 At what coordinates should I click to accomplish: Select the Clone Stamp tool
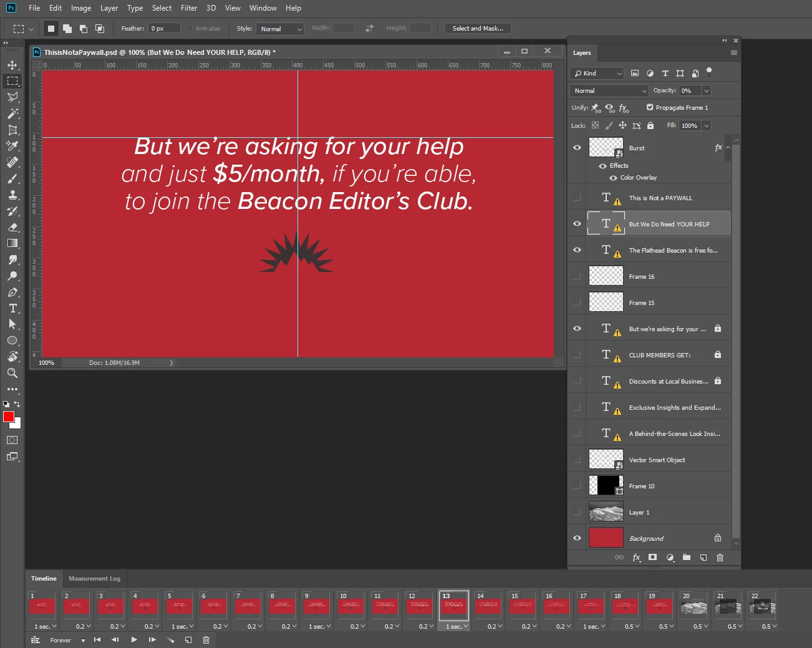12,195
